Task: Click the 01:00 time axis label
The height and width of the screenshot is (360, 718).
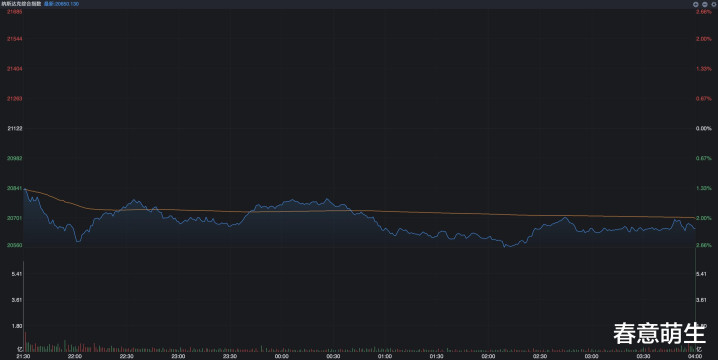Action: point(385,356)
